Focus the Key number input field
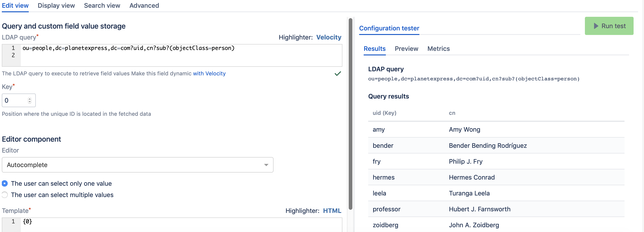 [15, 101]
